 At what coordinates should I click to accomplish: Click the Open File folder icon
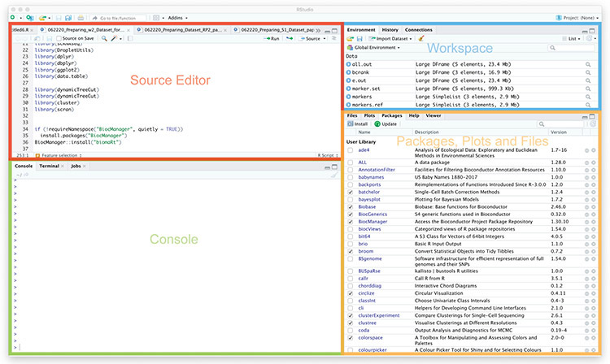pyautogui.click(x=42, y=18)
